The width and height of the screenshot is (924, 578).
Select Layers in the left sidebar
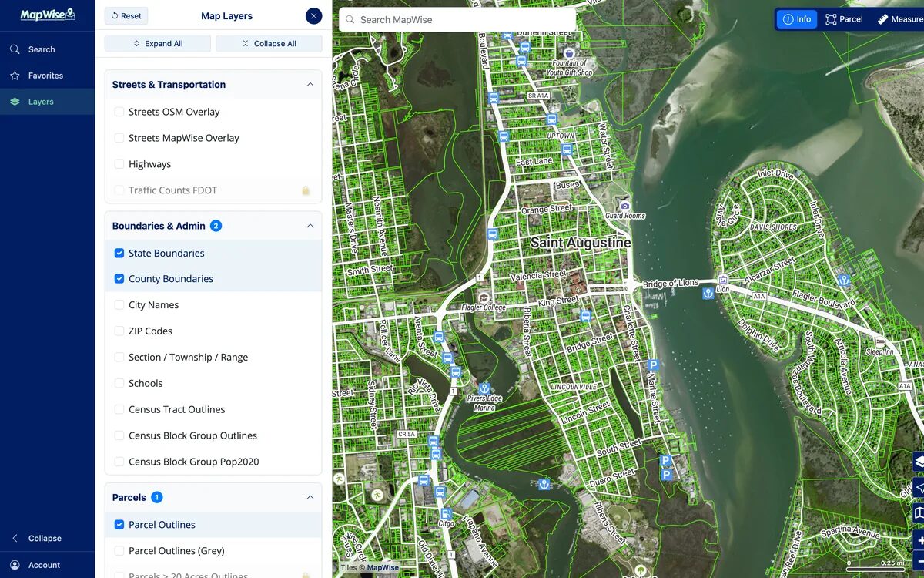pyautogui.click(x=47, y=102)
